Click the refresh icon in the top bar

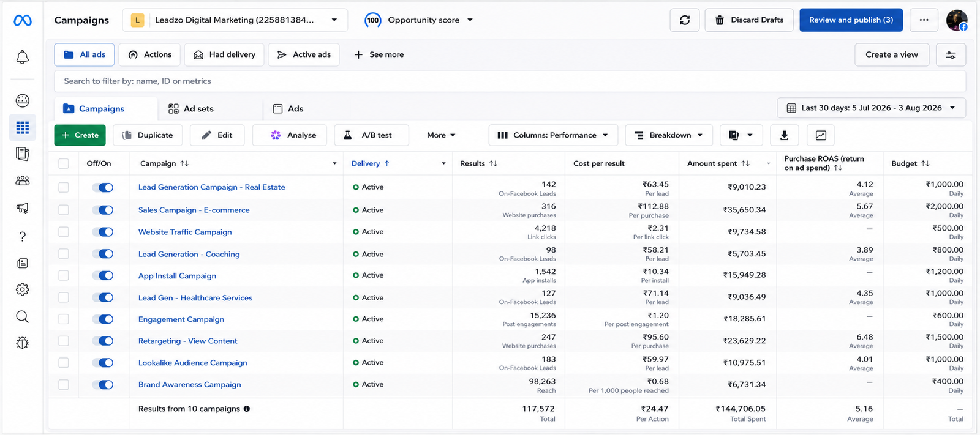(685, 20)
